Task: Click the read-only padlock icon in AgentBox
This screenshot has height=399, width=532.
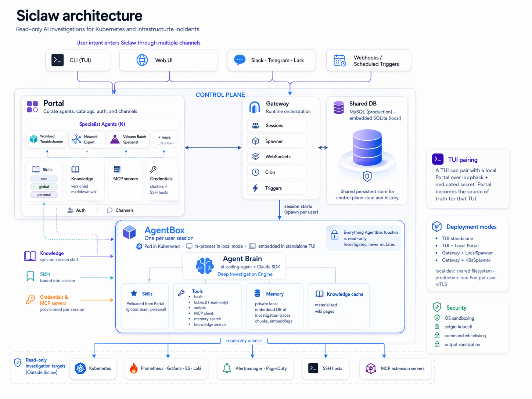Action: pos(334,234)
